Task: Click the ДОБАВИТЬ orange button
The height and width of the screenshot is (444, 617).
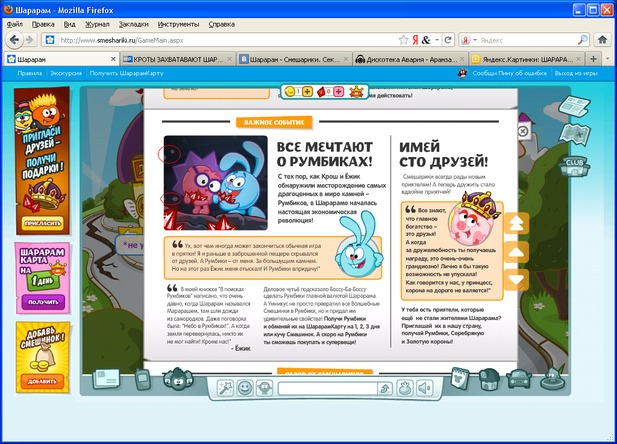Action: 42,381
